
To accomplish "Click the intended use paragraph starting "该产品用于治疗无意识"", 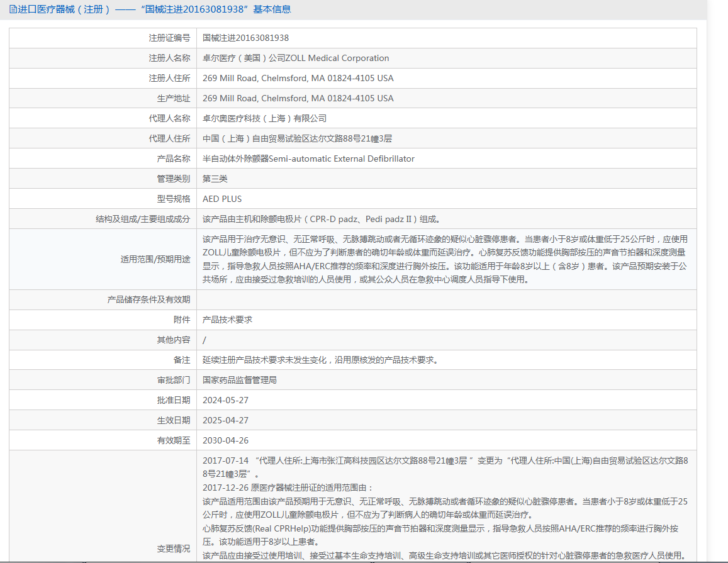I will 445,259.
